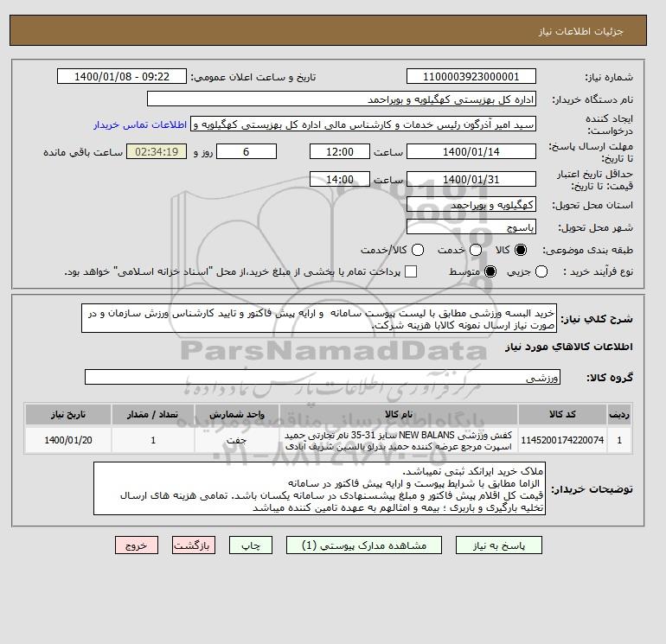Click the گروه کالا field ورزشی
The width and height of the screenshot is (666, 644).
click(x=323, y=377)
